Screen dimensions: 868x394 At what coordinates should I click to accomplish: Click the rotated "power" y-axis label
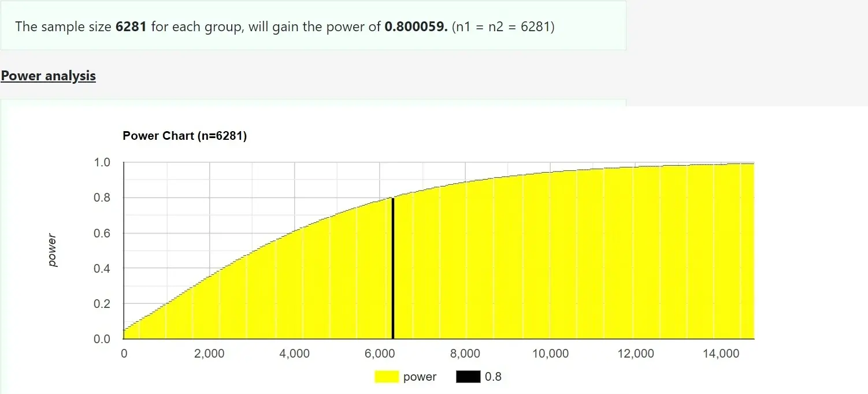pos(53,250)
